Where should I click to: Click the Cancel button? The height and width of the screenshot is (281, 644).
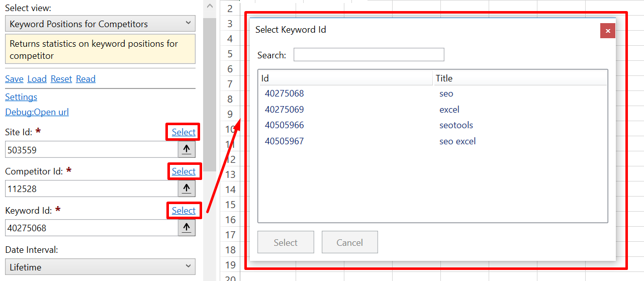[349, 242]
